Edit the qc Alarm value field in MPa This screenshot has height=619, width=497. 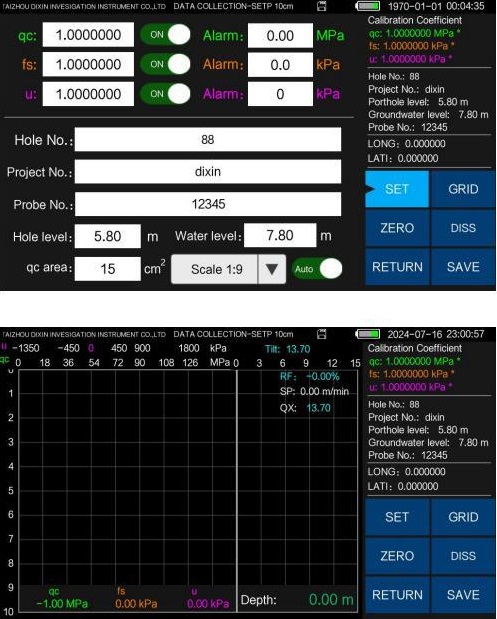280,36
